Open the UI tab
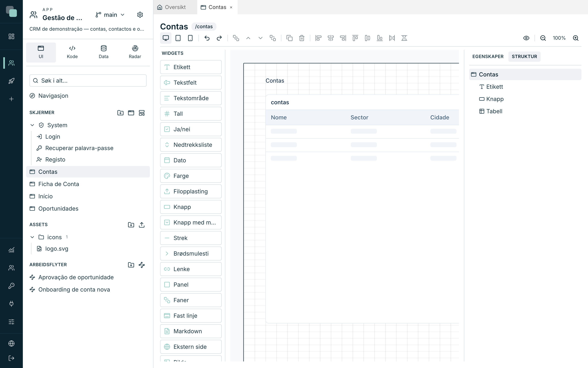 (x=41, y=52)
